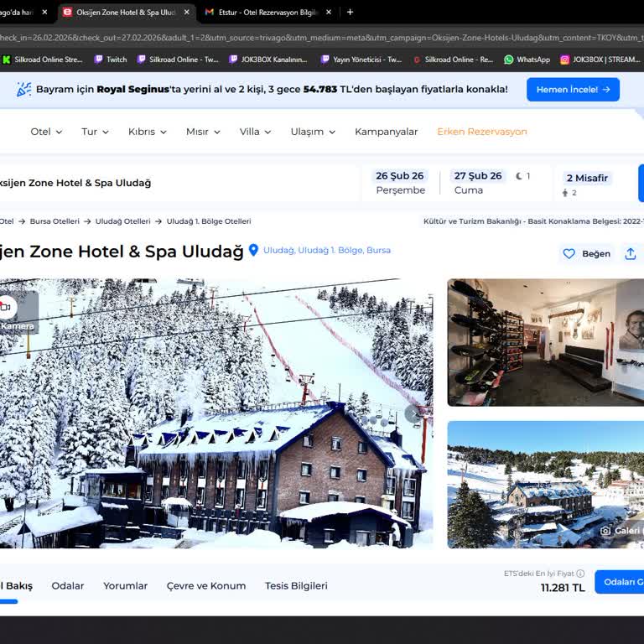The height and width of the screenshot is (644, 644).
Task: Go to Bursa Otelleri breadcrumb
Action: (55, 221)
